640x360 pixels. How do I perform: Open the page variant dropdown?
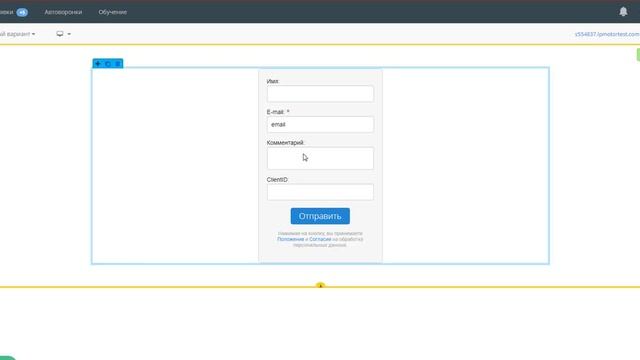pos(17,34)
